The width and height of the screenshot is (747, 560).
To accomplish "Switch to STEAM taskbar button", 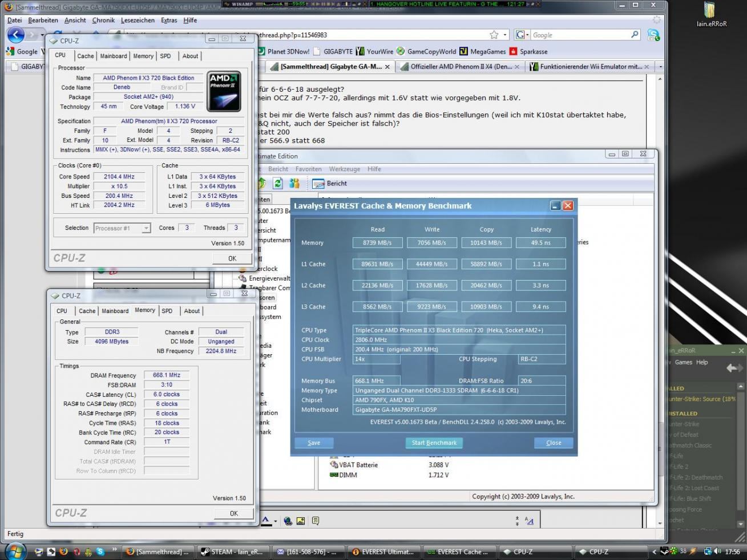I will (x=232, y=551).
